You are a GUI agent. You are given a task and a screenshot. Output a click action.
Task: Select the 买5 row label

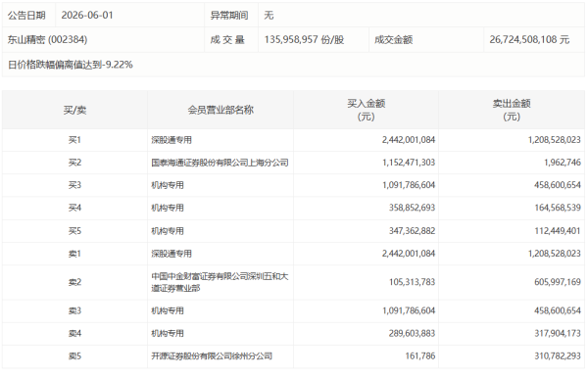(74, 231)
